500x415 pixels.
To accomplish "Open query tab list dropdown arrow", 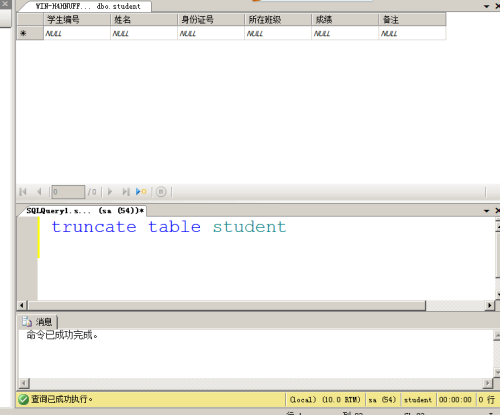I will 486,211.
